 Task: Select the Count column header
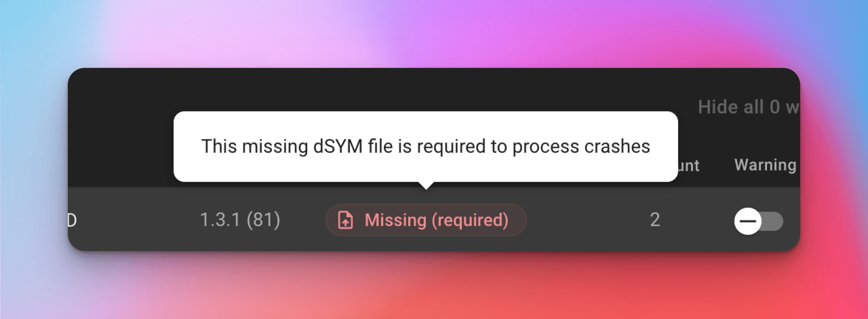pyautogui.click(x=688, y=165)
